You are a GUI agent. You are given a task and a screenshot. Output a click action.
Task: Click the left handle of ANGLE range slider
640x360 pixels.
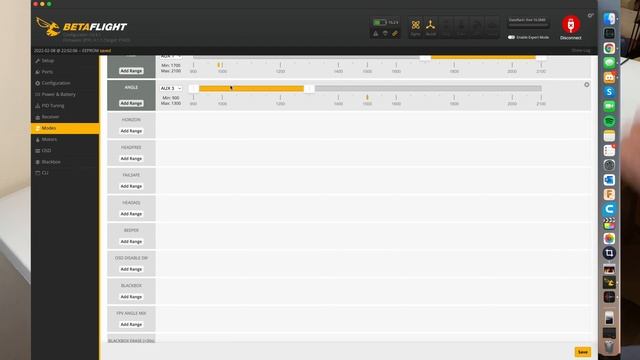194,89
